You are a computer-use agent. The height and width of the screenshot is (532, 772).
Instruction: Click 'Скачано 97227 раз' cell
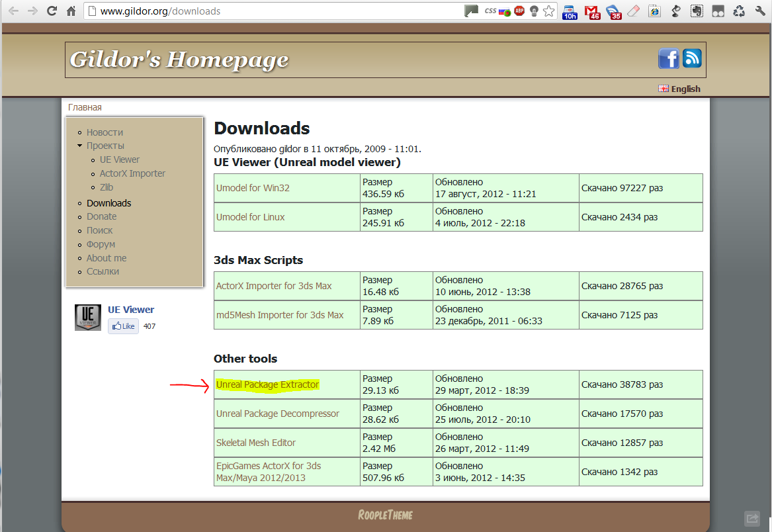(x=640, y=188)
